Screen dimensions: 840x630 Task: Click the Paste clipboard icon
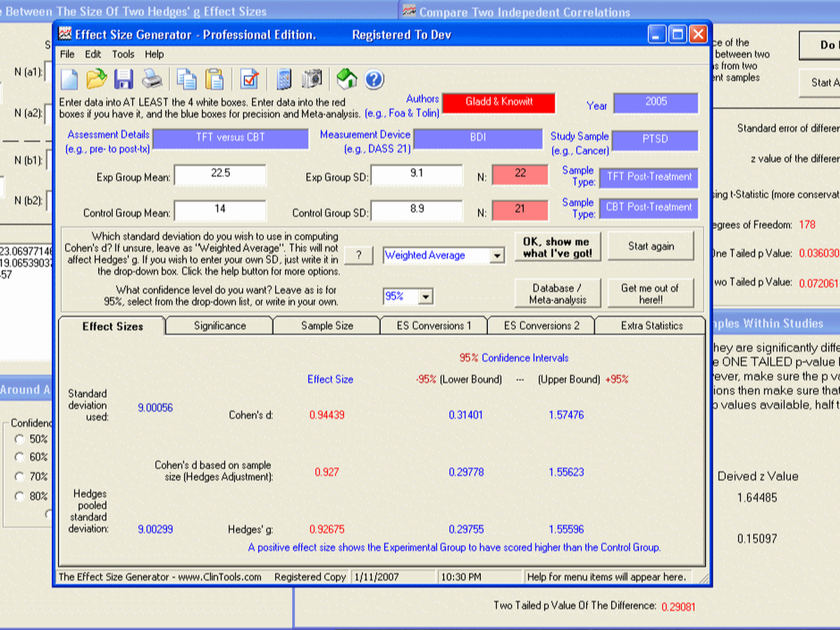(214, 79)
